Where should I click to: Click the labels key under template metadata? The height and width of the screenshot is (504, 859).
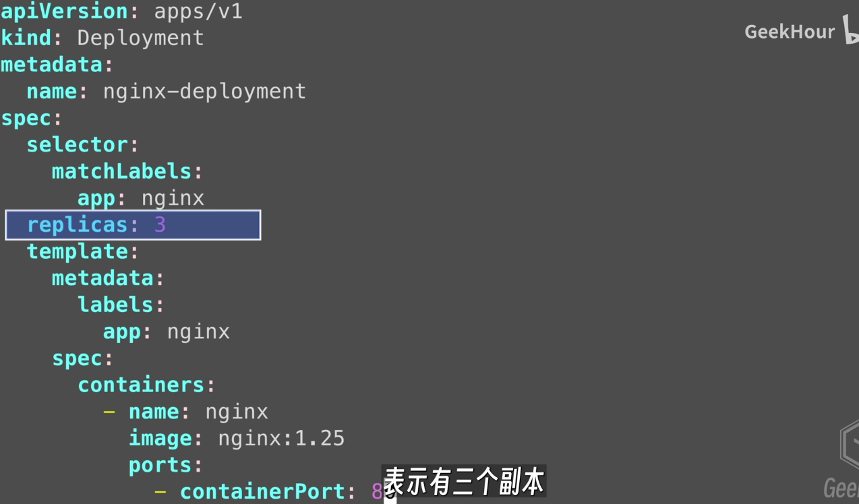point(115,305)
